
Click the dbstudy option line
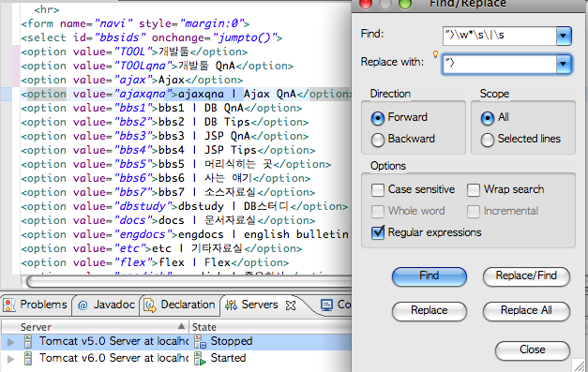tap(184, 206)
